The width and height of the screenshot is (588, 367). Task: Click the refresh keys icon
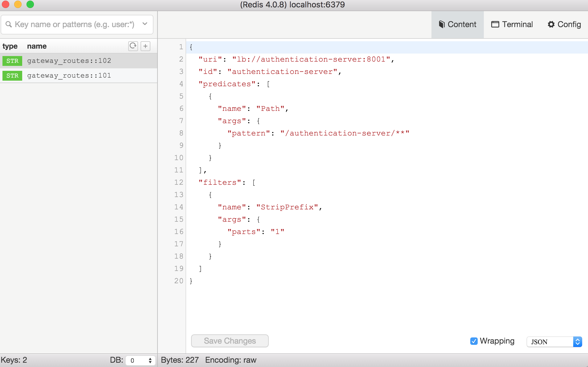pyautogui.click(x=133, y=46)
